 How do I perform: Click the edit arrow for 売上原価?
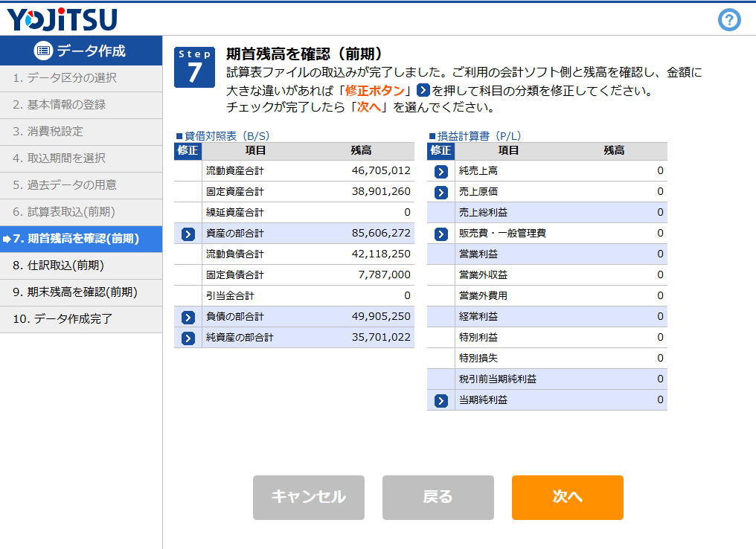tap(441, 192)
